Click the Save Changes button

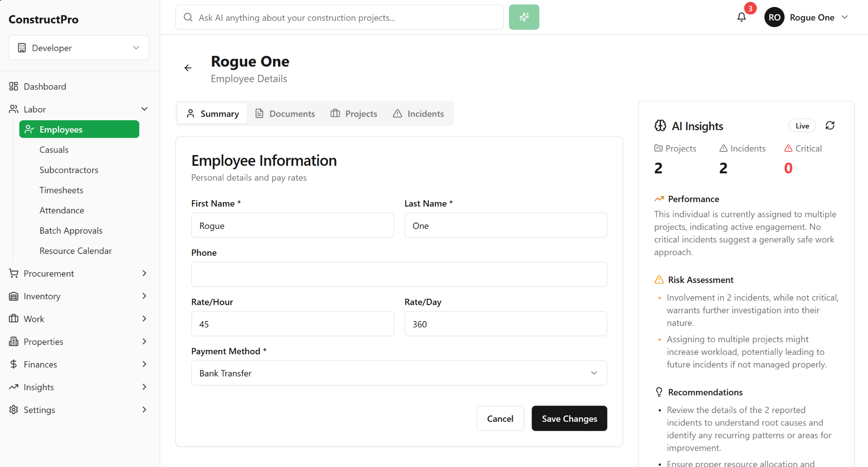tap(569, 418)
